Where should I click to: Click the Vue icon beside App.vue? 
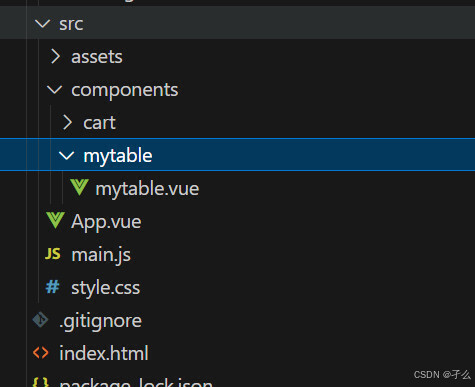point(55,220)
